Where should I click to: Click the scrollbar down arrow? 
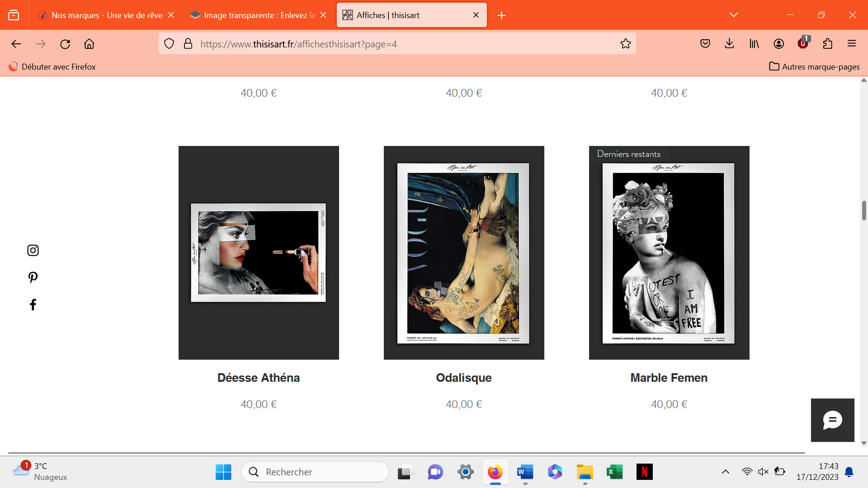864,443
